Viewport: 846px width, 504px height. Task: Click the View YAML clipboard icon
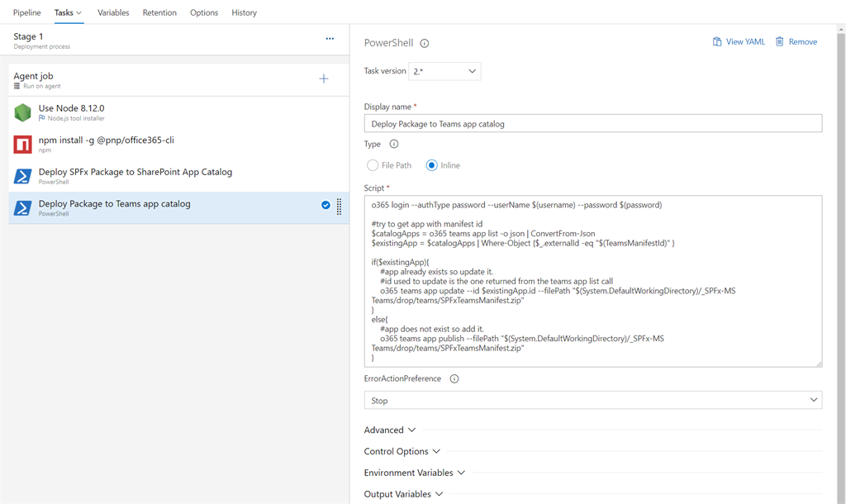point(717,41)
